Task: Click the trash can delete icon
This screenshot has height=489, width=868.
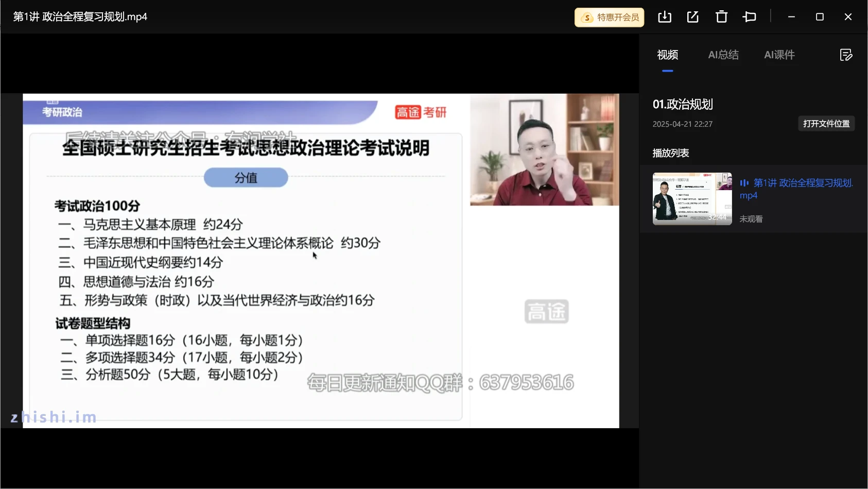Action: [721, 17]
